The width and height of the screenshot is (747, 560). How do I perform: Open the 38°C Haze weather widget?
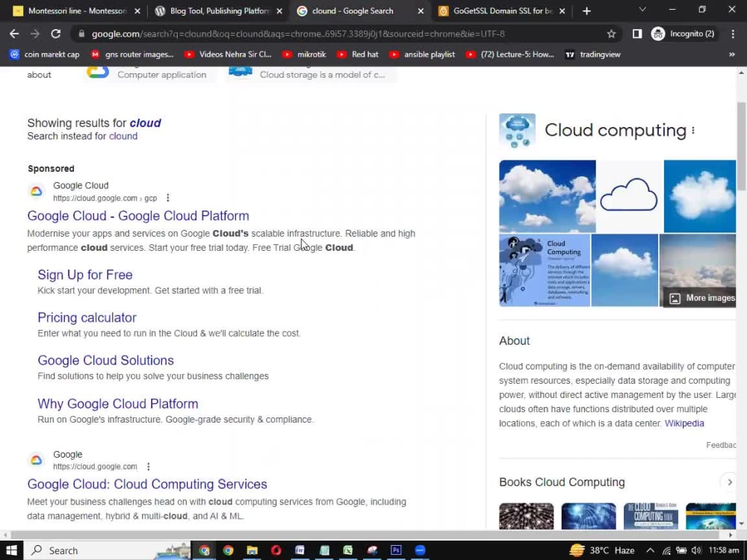click(x=601, y=550)
